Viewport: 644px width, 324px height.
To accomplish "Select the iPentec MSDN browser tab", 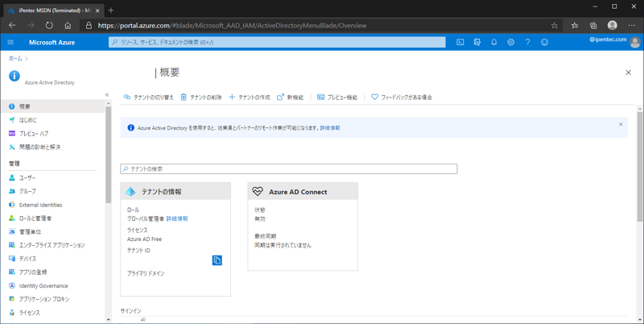I will coord(52,10).
